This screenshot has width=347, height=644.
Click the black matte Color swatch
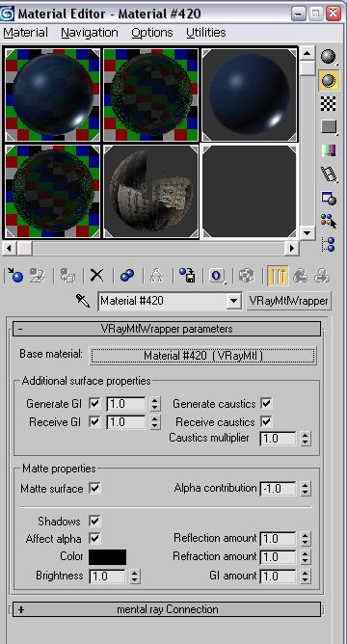tap(108, 557)
